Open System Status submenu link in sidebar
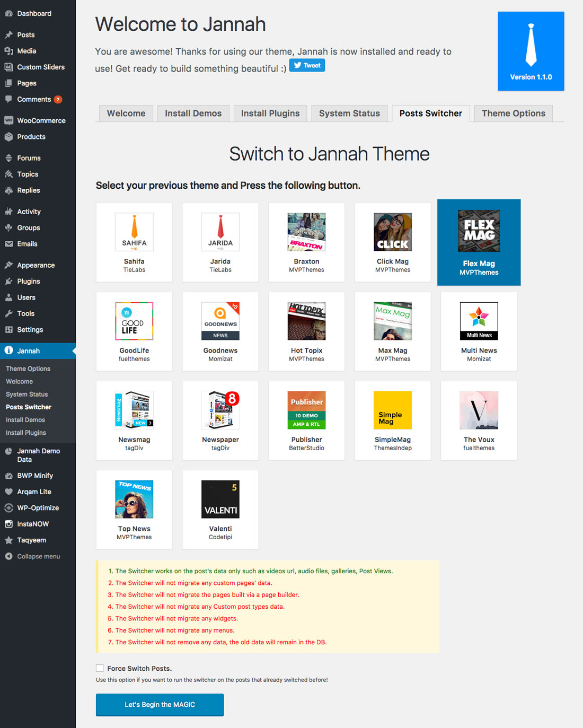Screen dimensions: 583x728 click(x=26, y=394)
